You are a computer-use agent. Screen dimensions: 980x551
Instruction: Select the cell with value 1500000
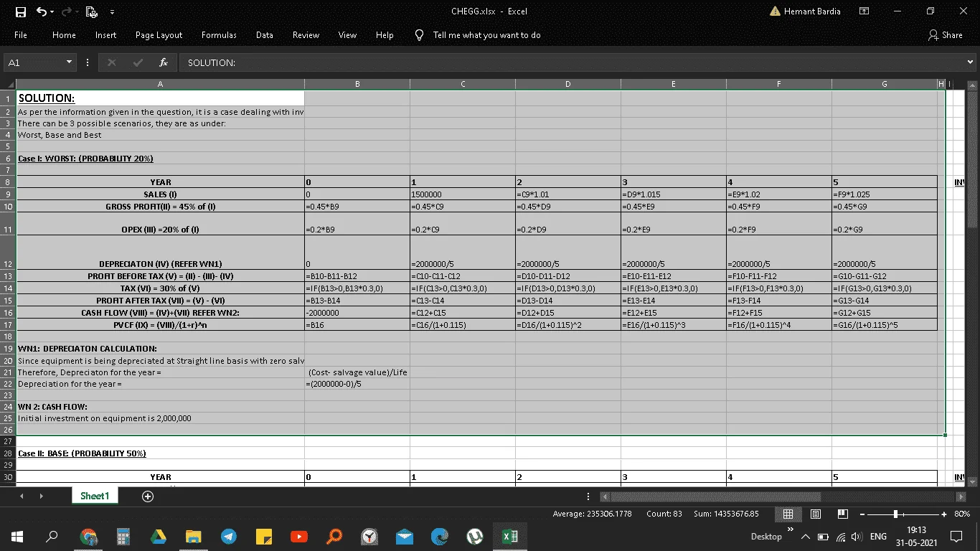tap(463, 194)
